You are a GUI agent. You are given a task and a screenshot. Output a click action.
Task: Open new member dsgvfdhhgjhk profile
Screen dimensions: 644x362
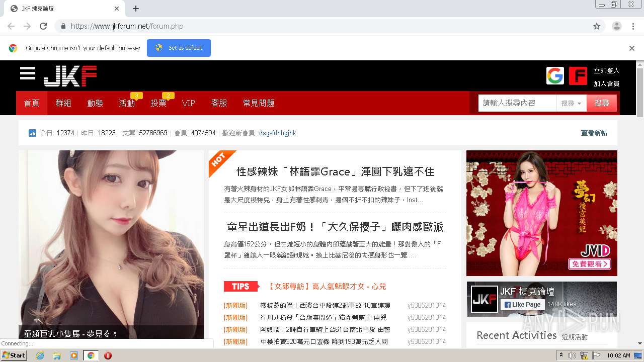[x=277, y=133]
